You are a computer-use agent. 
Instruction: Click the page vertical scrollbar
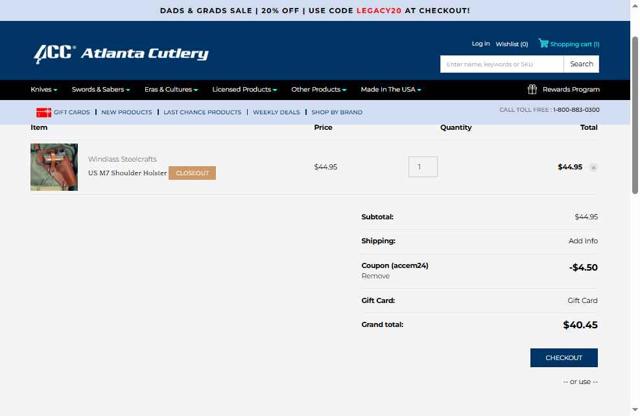click(x=635, y=115)
